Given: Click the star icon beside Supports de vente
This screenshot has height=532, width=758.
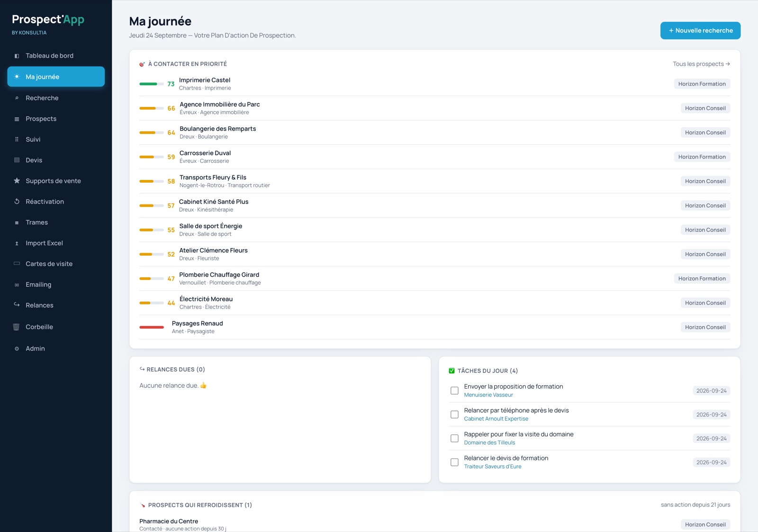Looking at the screenshot, I should click(x=17, y=181).
